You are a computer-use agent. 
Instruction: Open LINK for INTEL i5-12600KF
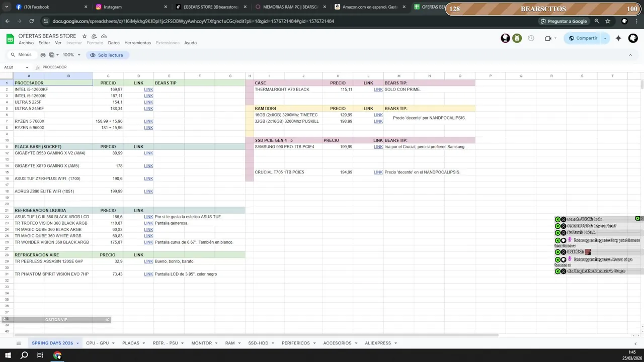tap(148, 89)
